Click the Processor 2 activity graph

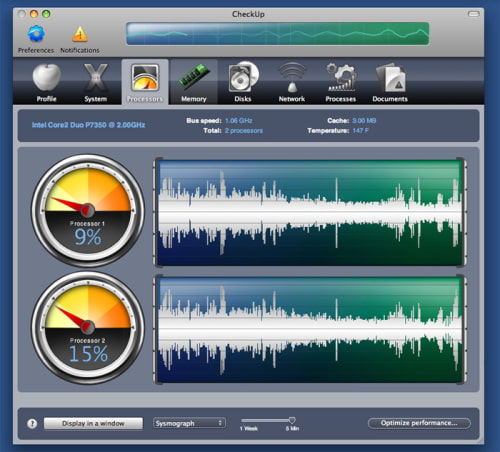[310, 329]
